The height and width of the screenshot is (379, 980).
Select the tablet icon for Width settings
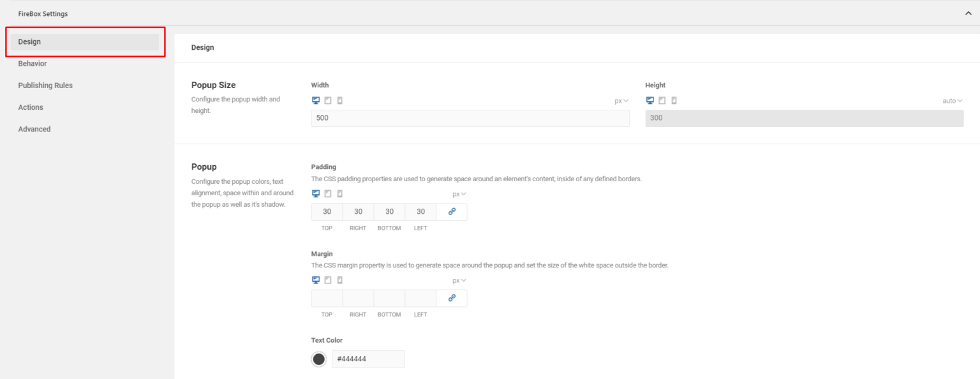click(327, 100)
